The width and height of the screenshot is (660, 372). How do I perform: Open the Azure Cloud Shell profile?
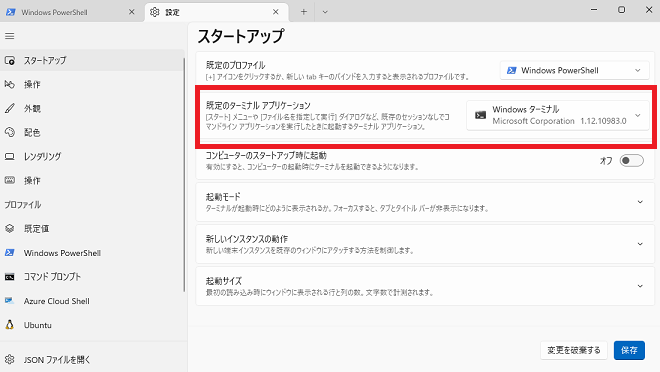click(x=92, y=301)
